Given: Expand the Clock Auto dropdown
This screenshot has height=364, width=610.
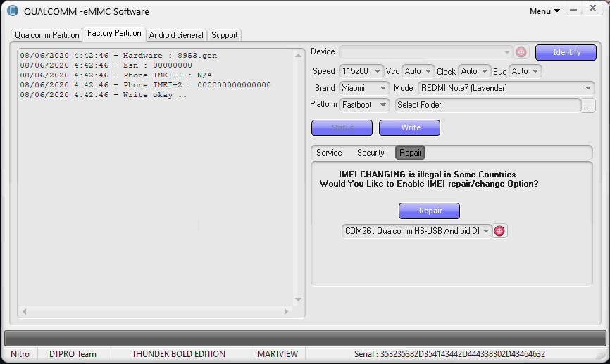Looking at the screenshot, I should click(474, 71).
